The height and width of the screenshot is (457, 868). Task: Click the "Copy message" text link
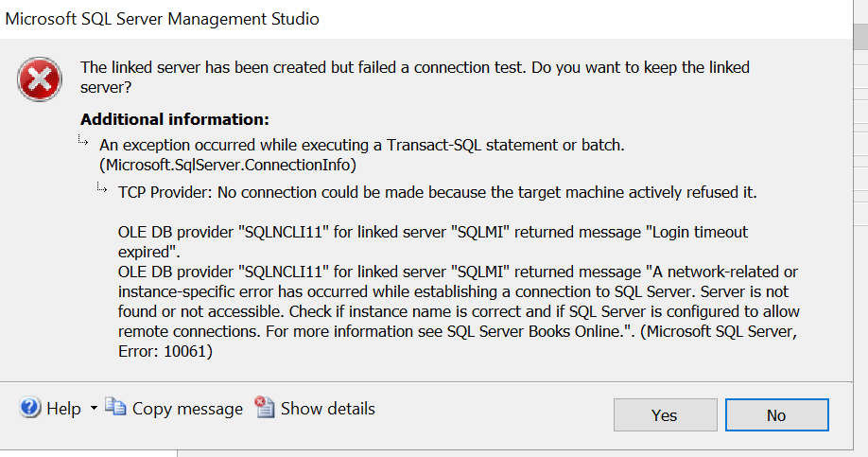click(x=187, y=409)
